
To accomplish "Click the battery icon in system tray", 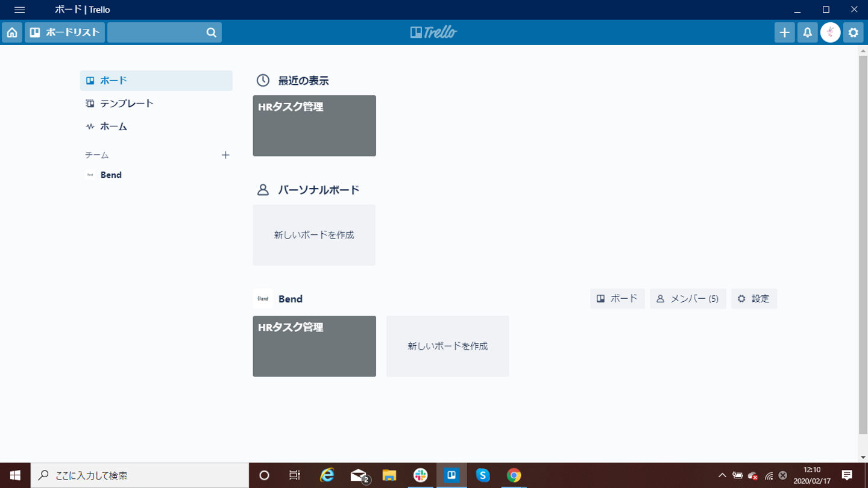I will [737, 475].
